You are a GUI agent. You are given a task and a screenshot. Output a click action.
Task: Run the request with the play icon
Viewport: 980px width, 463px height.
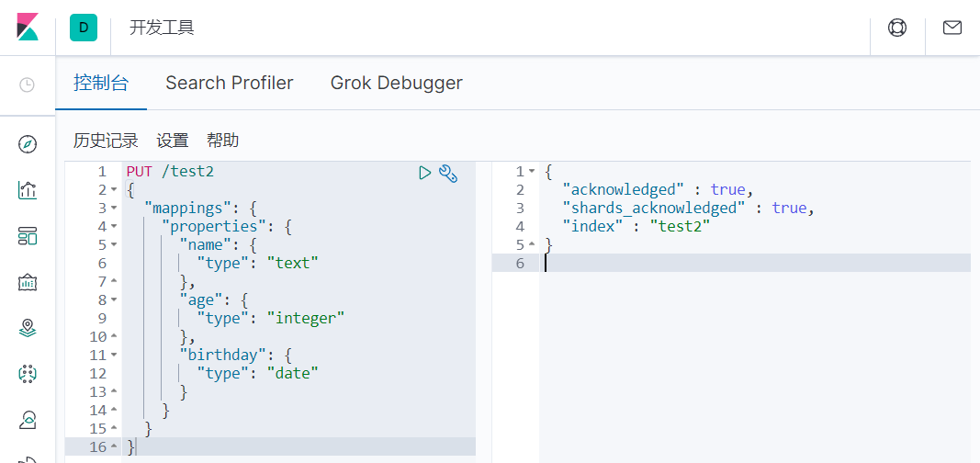point(425,173)
